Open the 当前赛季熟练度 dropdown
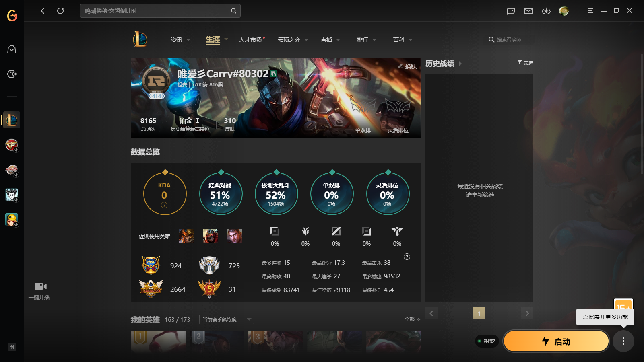 227,319
